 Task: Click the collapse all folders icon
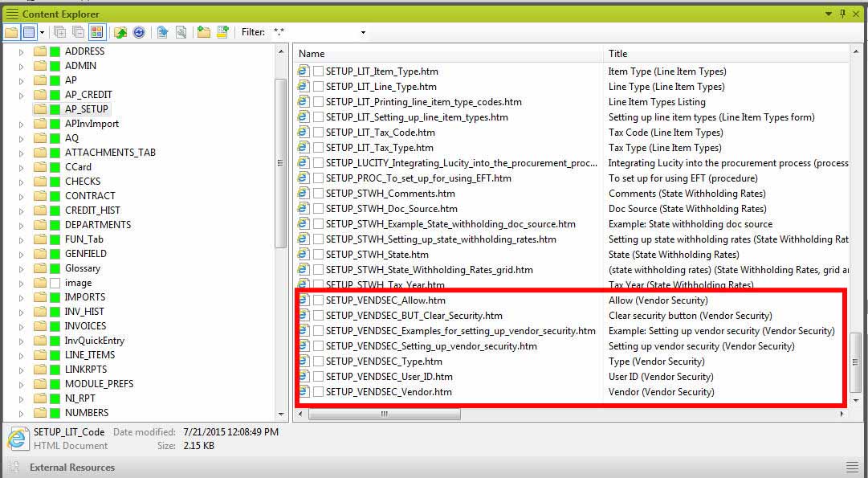pyautogui.click(x=78, y=32)
